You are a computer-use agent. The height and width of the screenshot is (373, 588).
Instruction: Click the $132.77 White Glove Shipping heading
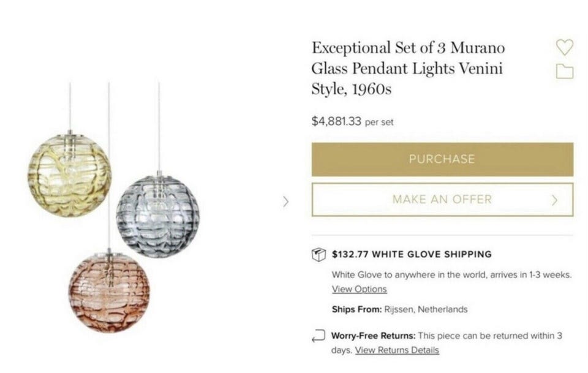412,254
